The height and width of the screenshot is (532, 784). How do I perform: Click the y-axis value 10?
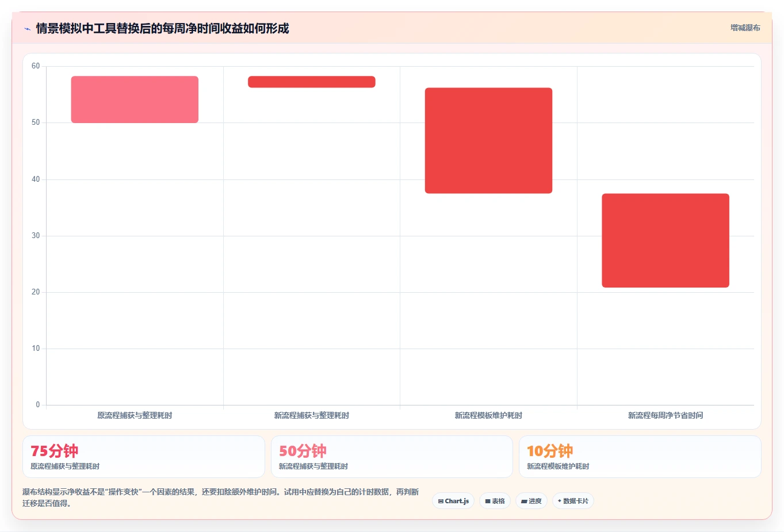click(36, 349)
